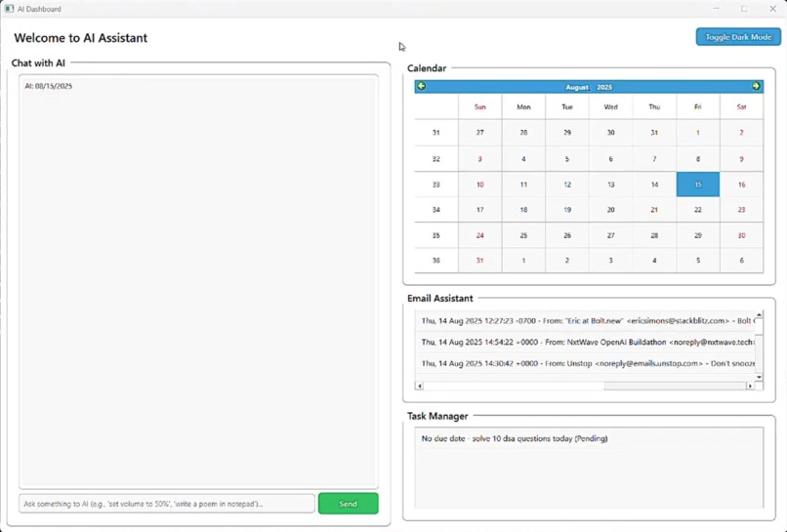Open the 2025 year selector in the calendar header

604,87
